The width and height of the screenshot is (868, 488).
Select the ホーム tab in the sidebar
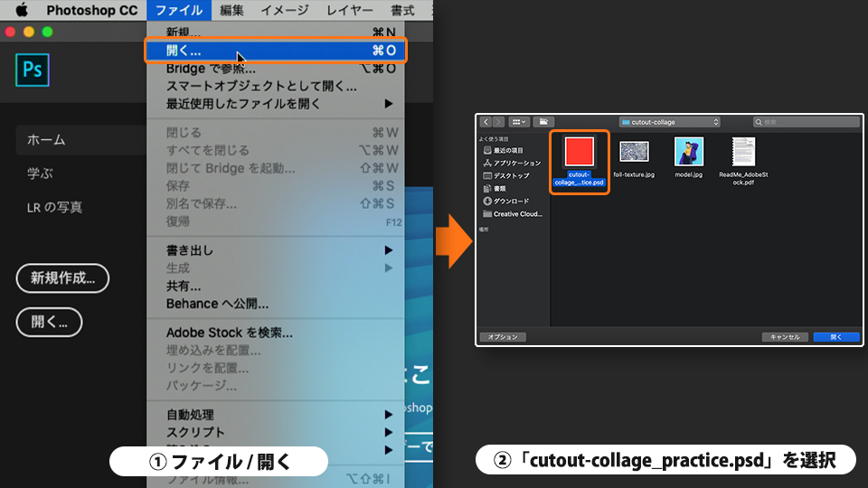80,140
